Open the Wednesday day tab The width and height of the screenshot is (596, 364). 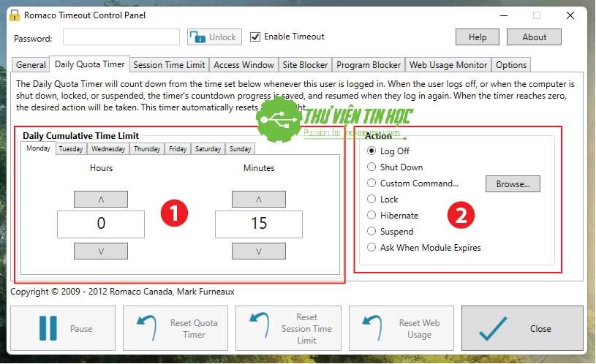pyautogui.click(x=108, y=149)
